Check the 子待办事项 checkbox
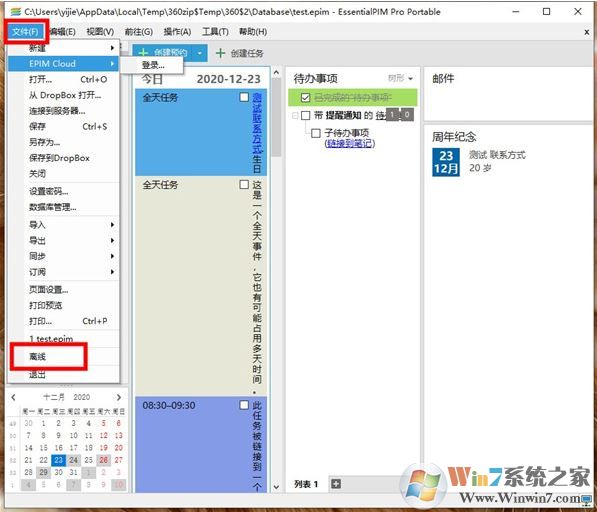597x512 pixels. tap(316, 133)
